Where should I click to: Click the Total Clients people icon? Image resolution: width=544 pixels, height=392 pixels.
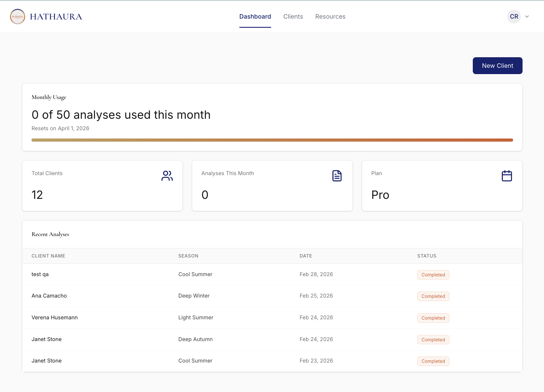coord(167,176)
